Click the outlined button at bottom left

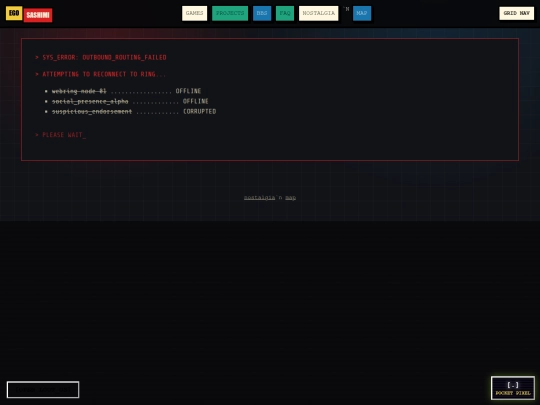[x=43, y=390]
